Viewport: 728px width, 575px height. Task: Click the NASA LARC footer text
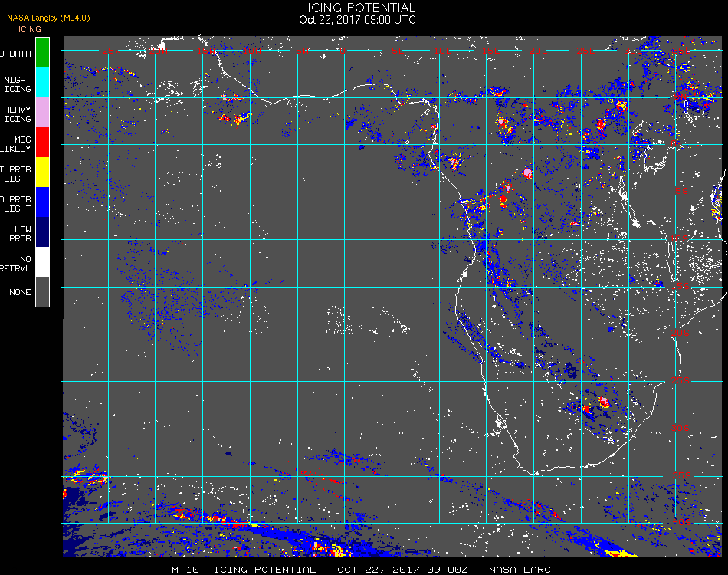[x=520, y=570]
